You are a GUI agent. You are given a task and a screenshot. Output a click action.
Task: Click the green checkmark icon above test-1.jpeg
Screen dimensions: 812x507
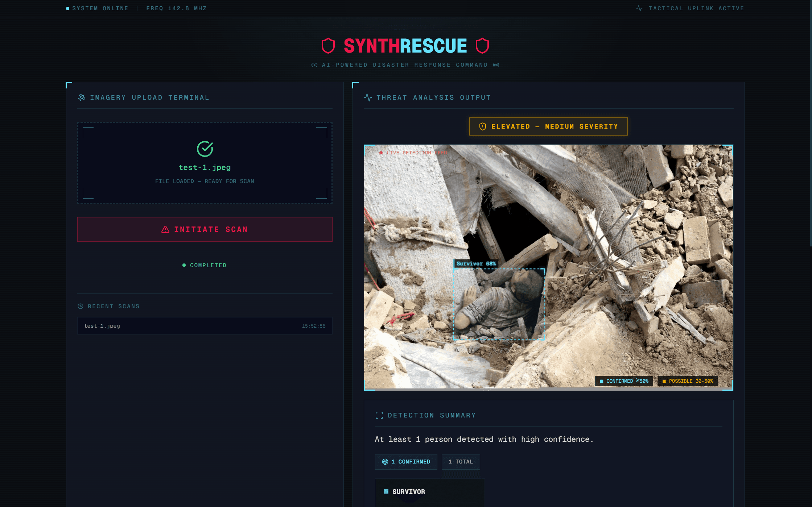point(205,149)
